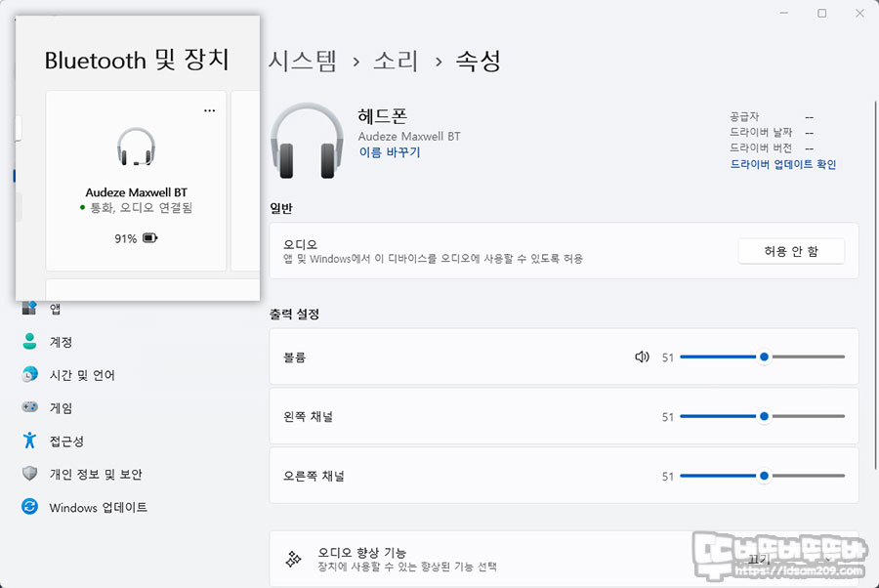
Task: Click the 일반 section heading
Action: pyautogui.click(x=281, y=208)
